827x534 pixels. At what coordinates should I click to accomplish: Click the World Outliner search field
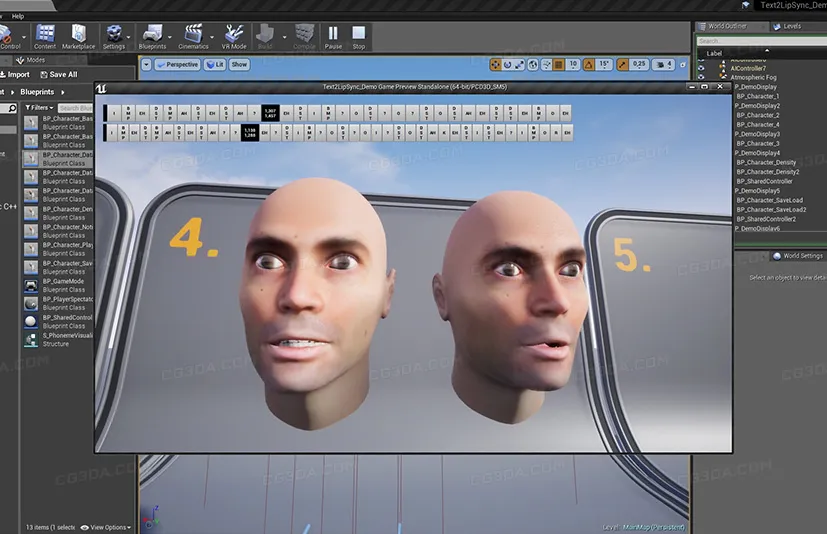[x=762, y=41]
